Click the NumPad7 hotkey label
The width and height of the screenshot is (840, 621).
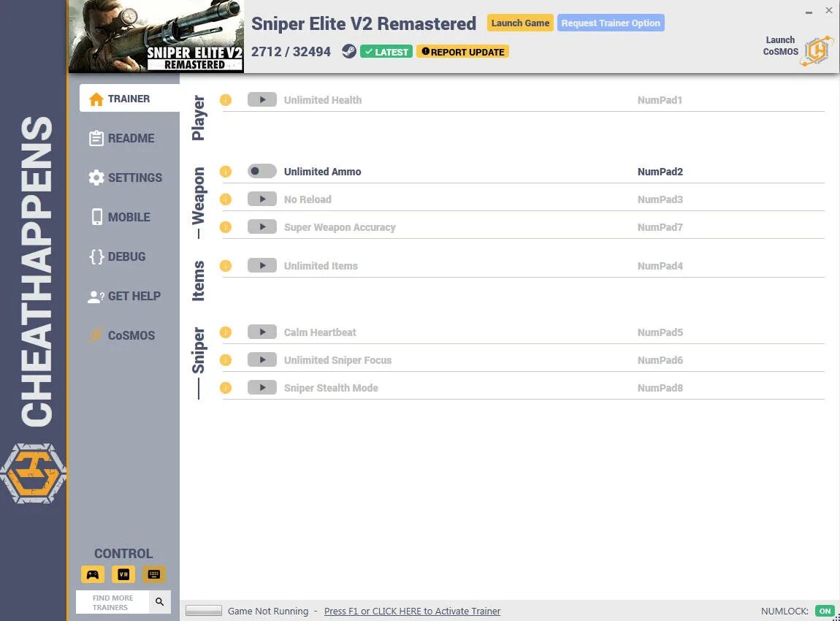pyautogui.click(x=660, y=227)
